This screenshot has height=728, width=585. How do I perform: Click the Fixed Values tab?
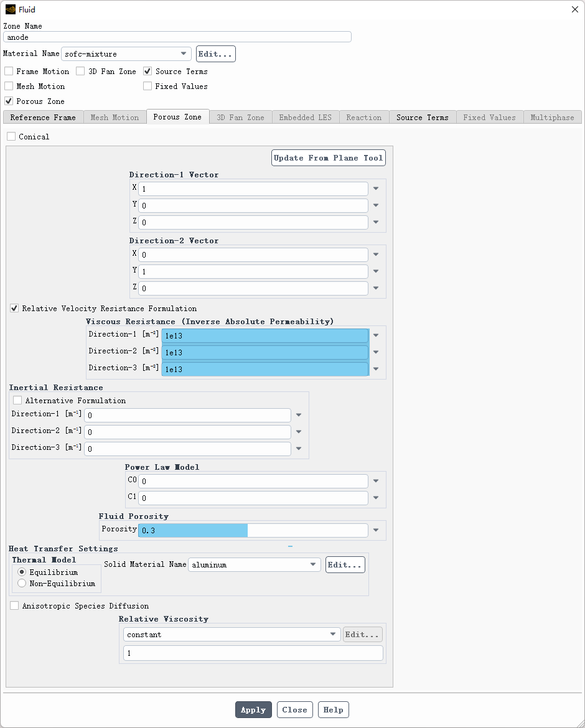pyautogui.click(x=490, y=118)
